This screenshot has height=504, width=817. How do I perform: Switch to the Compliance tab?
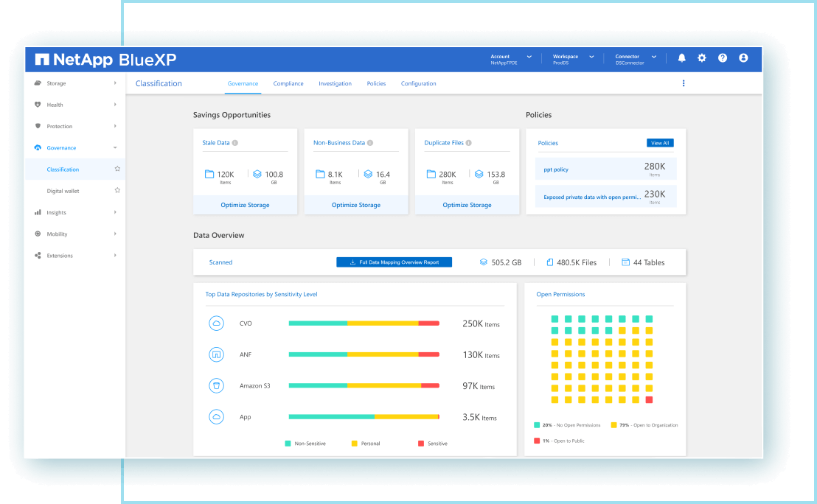pyautogui.click(x=288, y=84)
